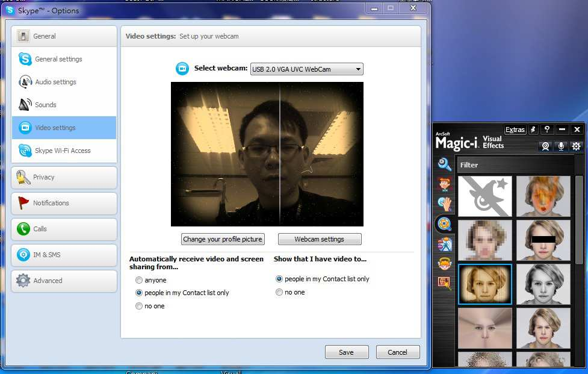Screen dimensions: 588x374
Task: Select the sepia old-film filter thumbnail
Action: (x=485, y=284)
